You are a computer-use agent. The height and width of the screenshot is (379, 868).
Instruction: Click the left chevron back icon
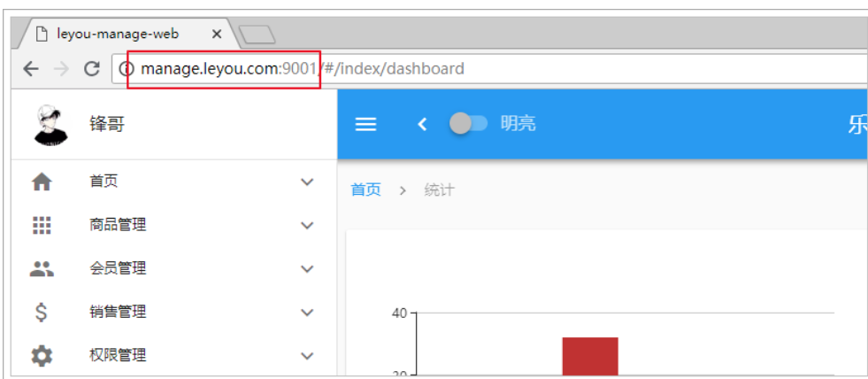point(422,124)
